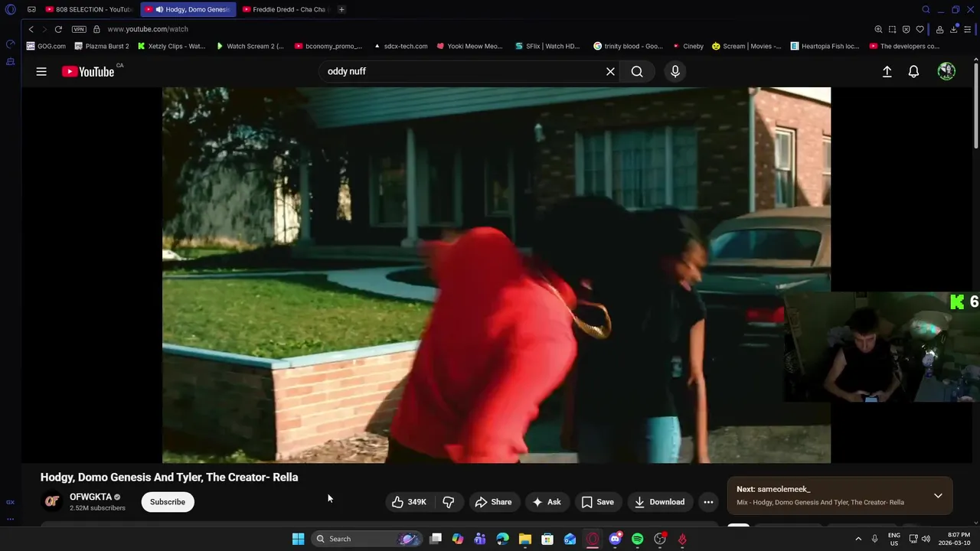Reload the current page

click(58, 29)
